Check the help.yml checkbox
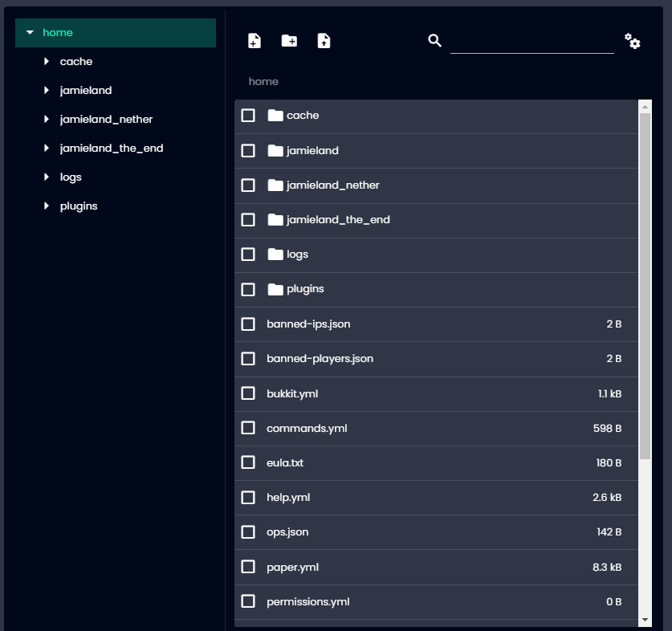This screenshot has width=672, height=631. 248,497
